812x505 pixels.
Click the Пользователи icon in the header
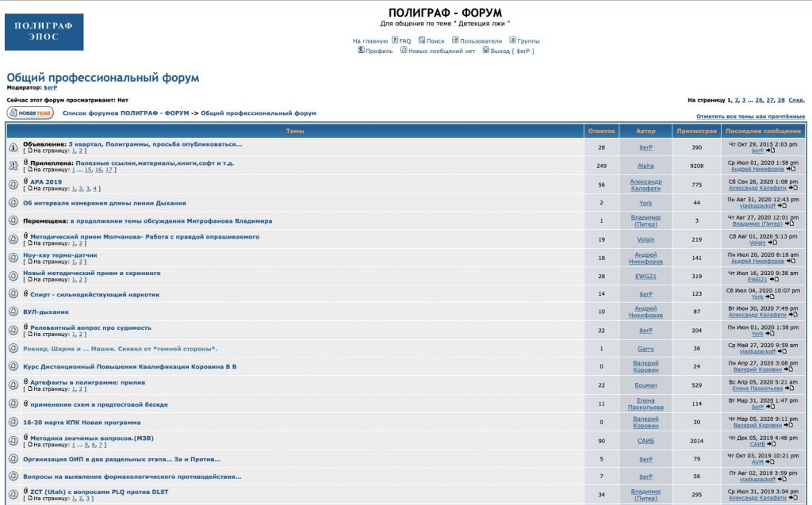[455, 40]
